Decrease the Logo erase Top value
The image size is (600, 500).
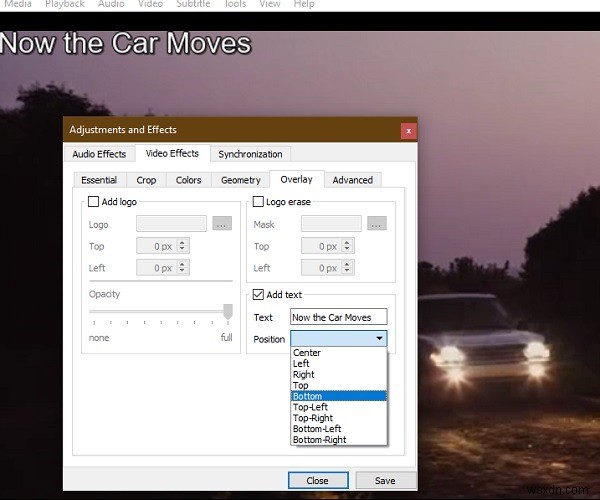(x=347, y=249)
